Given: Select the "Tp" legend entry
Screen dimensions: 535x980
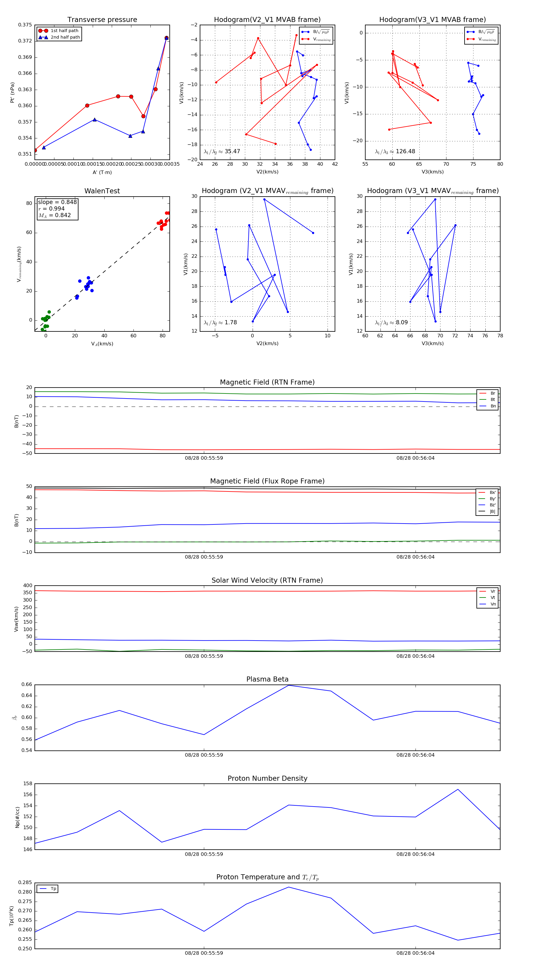Looking at the screenshot, I should coord(48,889).
